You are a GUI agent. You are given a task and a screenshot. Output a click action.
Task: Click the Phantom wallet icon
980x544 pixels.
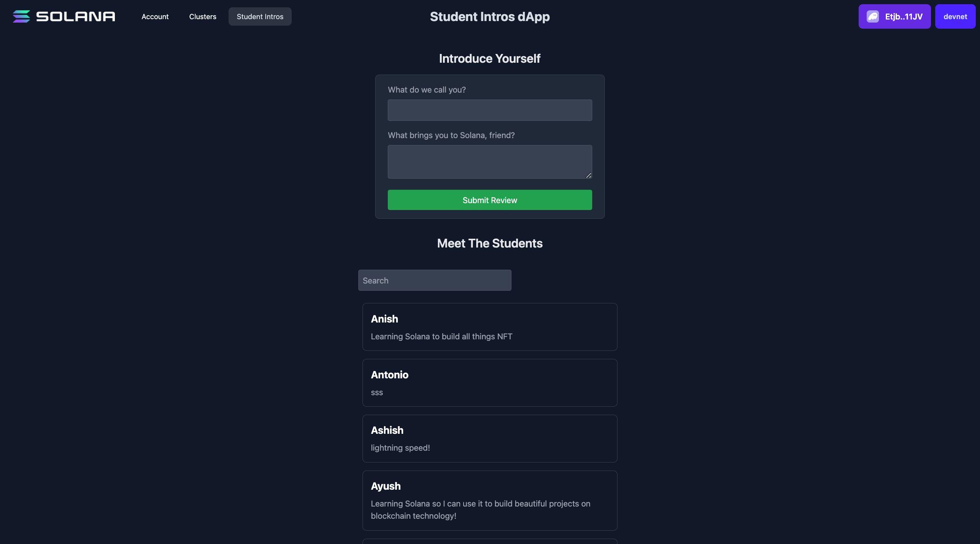872,16
